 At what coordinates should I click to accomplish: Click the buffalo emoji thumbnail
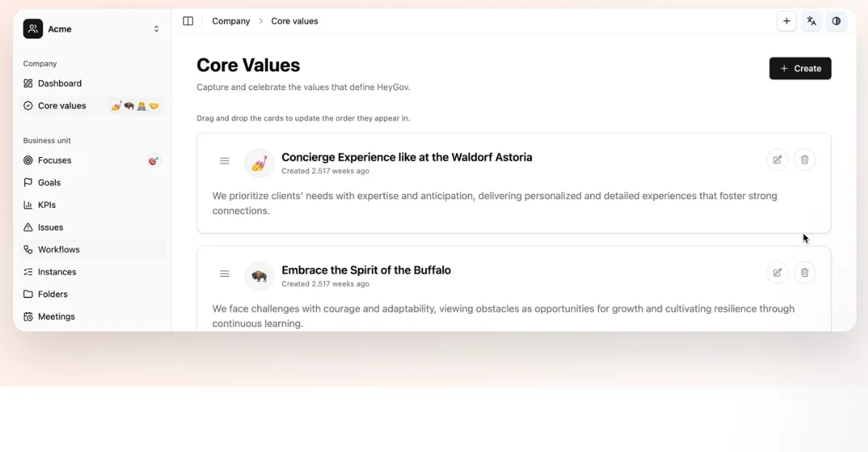point(259,275)
